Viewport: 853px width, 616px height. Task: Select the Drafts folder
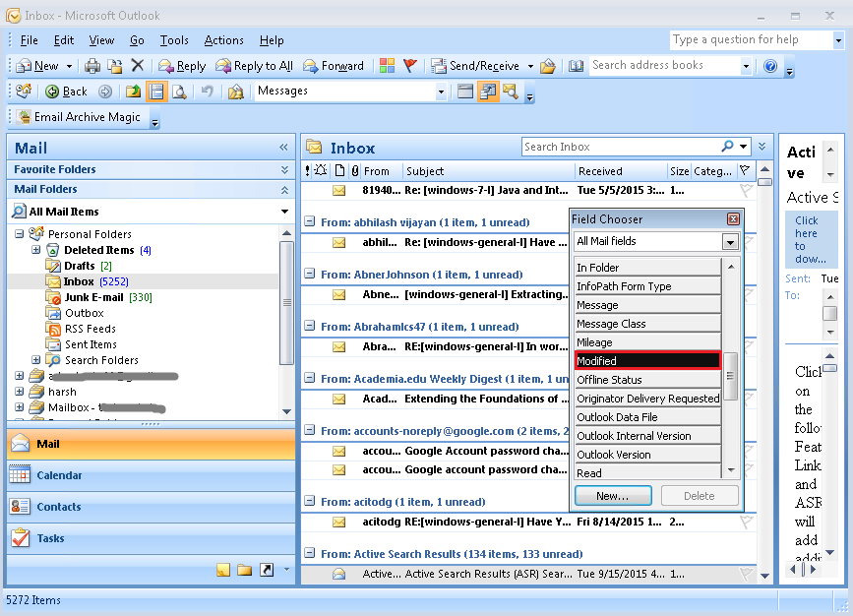(80, 266)
